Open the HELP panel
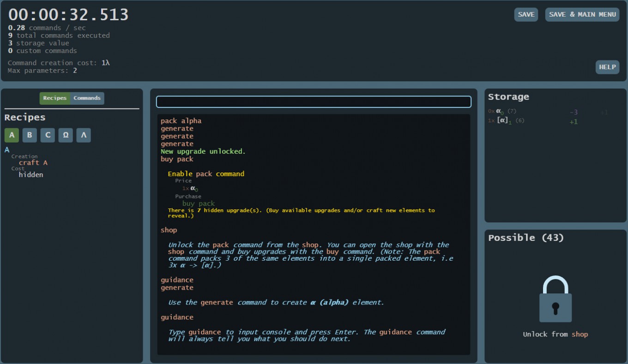Screen dimensions: 628x364 (x=607, y=67)
